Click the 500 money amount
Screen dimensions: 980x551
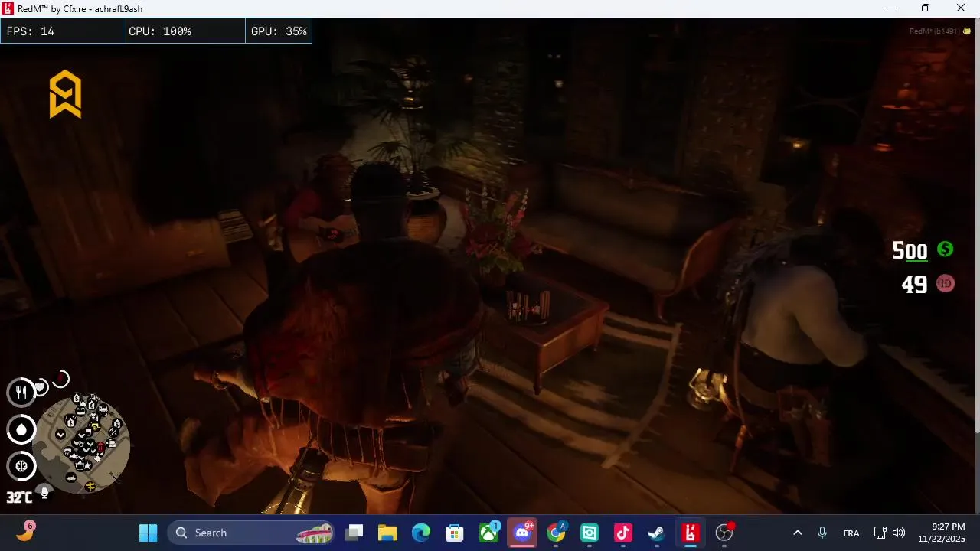(910, 250)
